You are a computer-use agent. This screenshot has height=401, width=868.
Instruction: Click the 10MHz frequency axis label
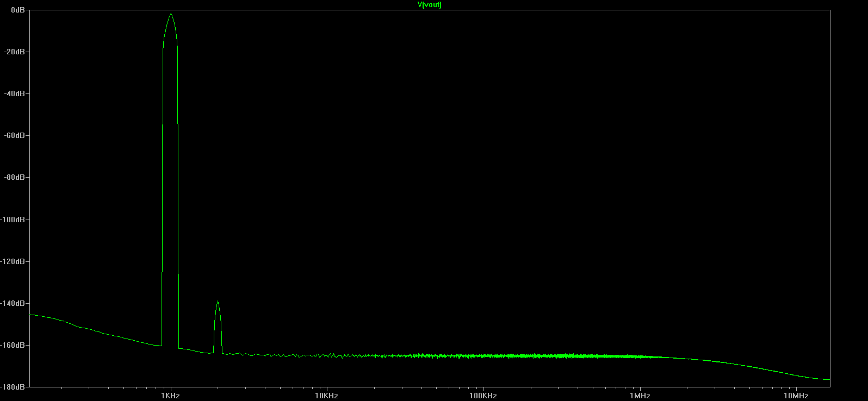click(x=796, y=396)
